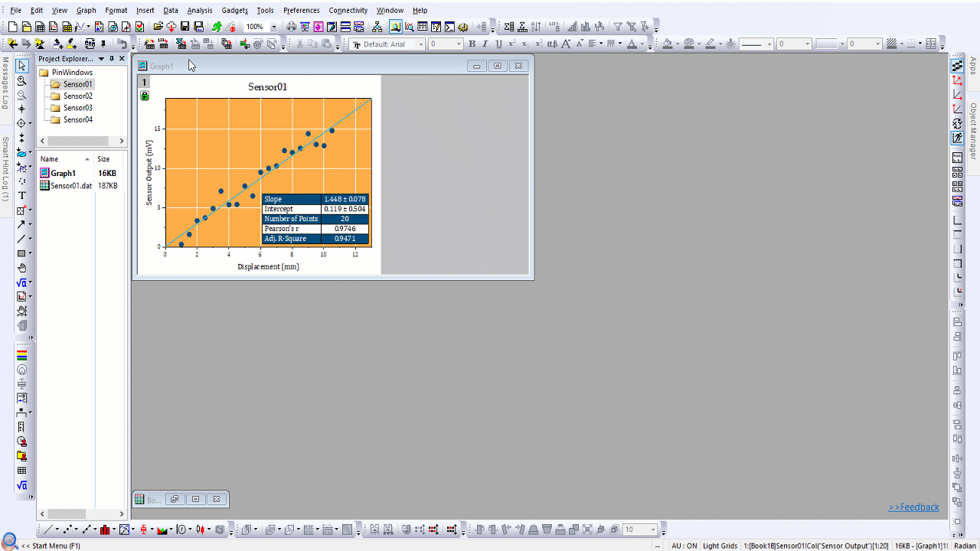Viewport: 980px width, 551px height.
Task: Click the Bold formatting button
Action: point(472,44)
